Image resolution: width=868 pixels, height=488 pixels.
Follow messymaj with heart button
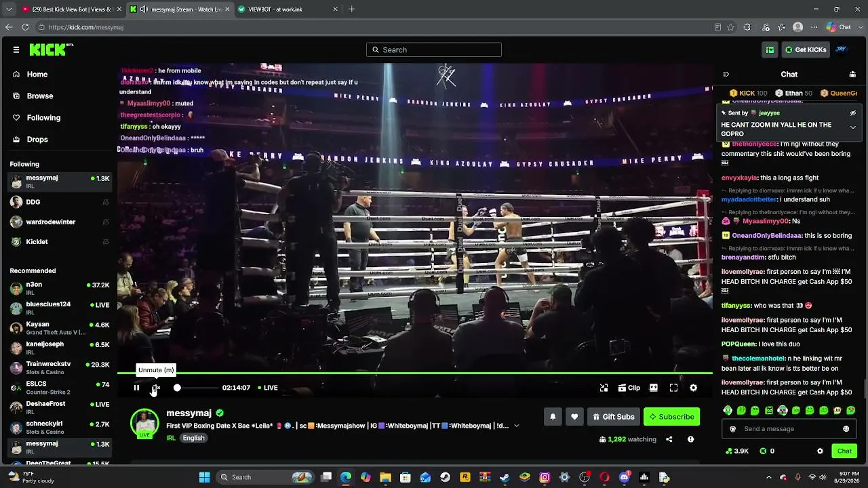tap(574, 417)
